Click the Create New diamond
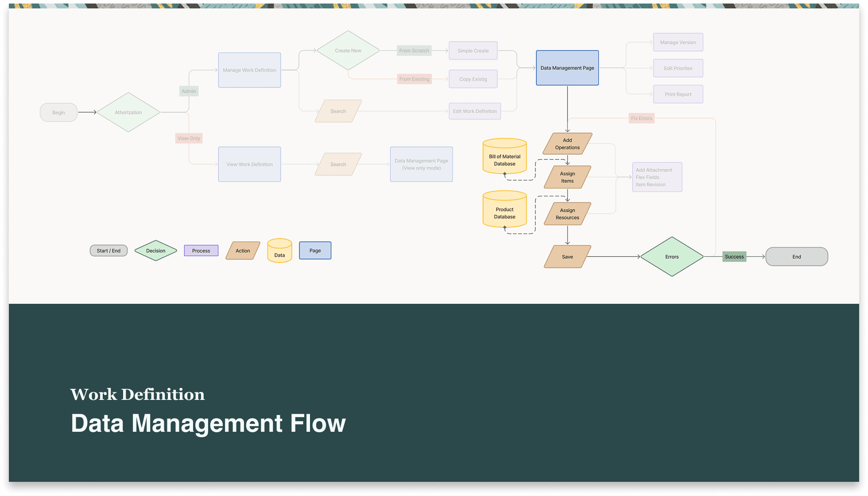 coord(348,50)
